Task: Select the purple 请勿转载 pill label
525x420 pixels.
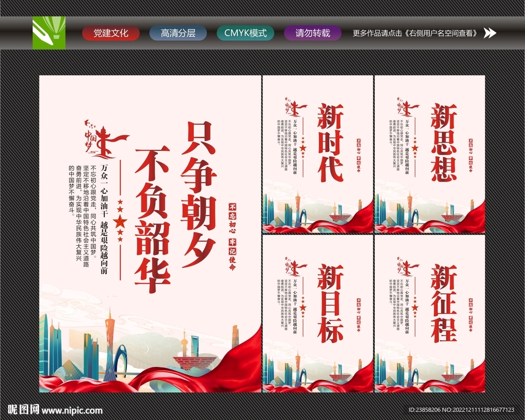Action: pos(313,33)
